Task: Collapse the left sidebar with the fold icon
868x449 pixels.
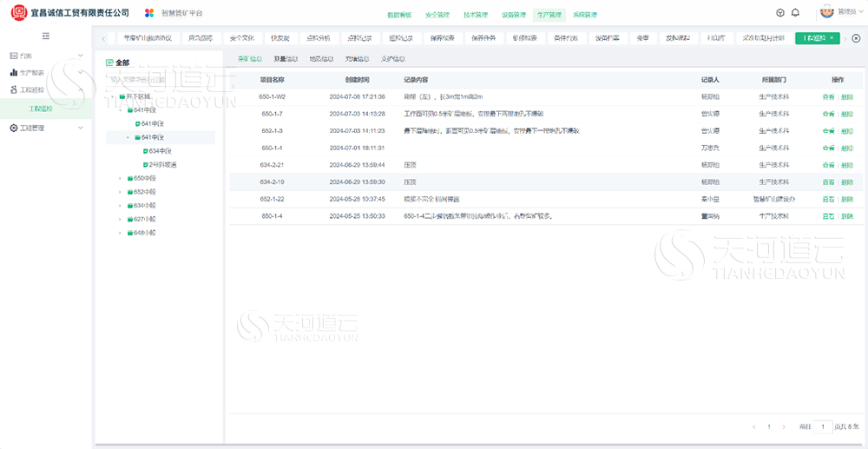Action: 46,36
